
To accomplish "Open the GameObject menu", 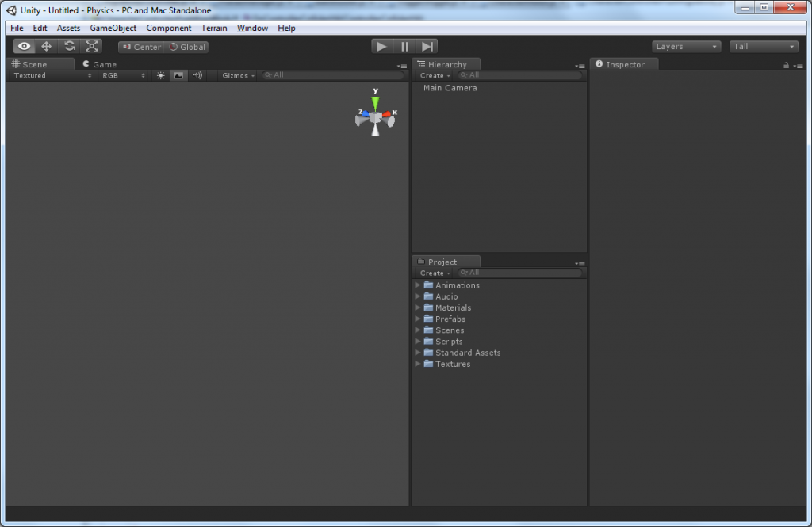I will (113, 28).
